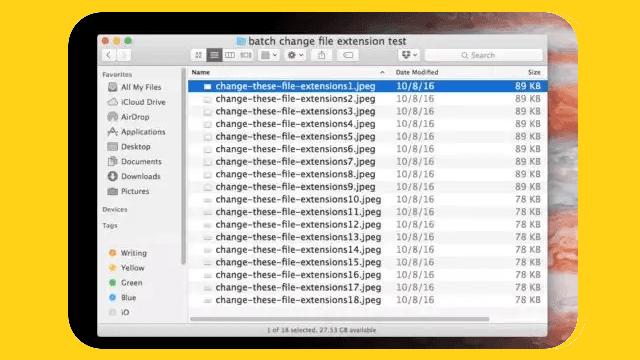Select file change-these-file-extensions14.jpeg
Image resolution: width=640 pixels, height=360 pixels.
367,250
